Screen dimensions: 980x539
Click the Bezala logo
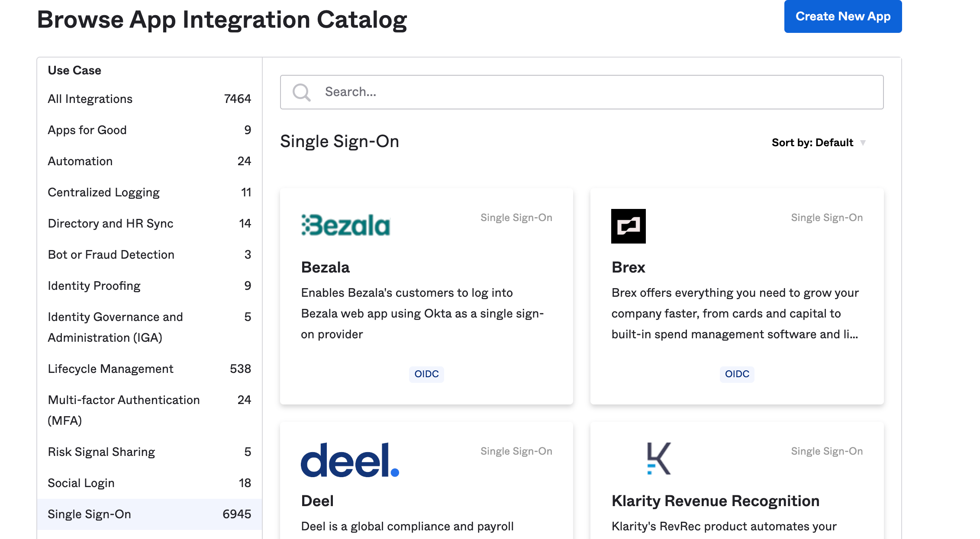(x=345, y=225)
